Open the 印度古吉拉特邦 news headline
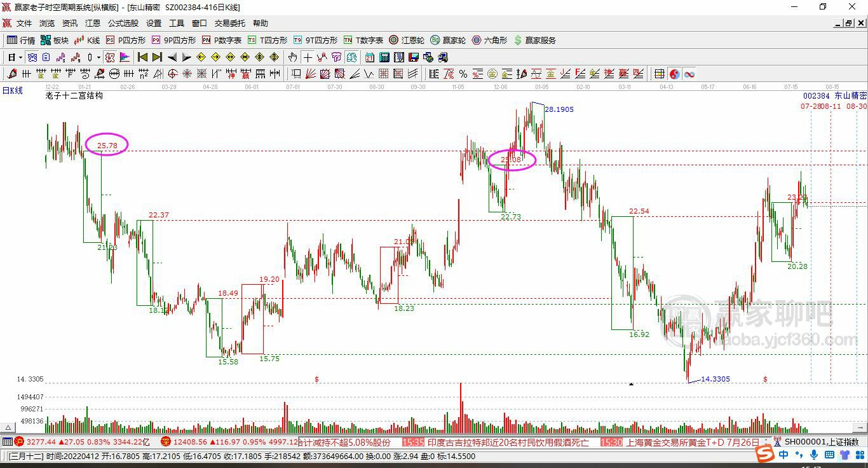The width and height of the screenshot is (868, 468). (x=508, y=442)
